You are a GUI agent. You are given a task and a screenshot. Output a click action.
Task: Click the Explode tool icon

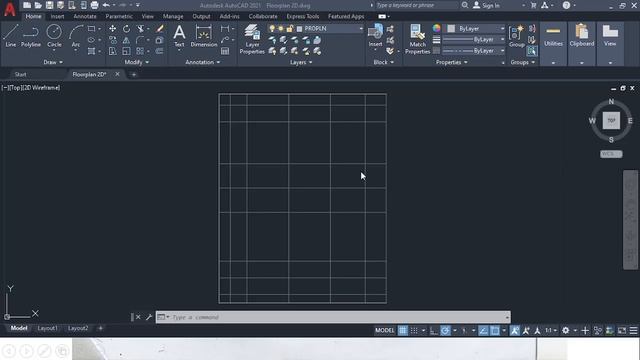(x=160, y=40)
